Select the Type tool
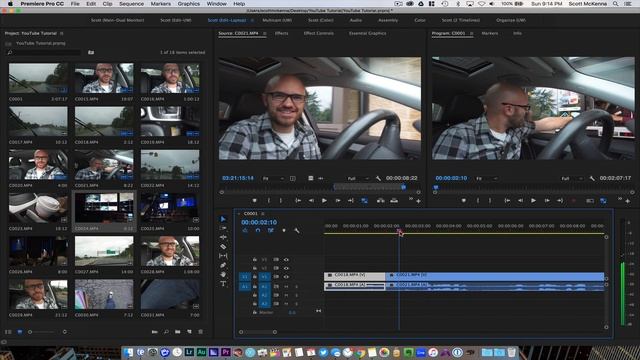This screenshot has height=360, width=640. click(x=223, y=284)
